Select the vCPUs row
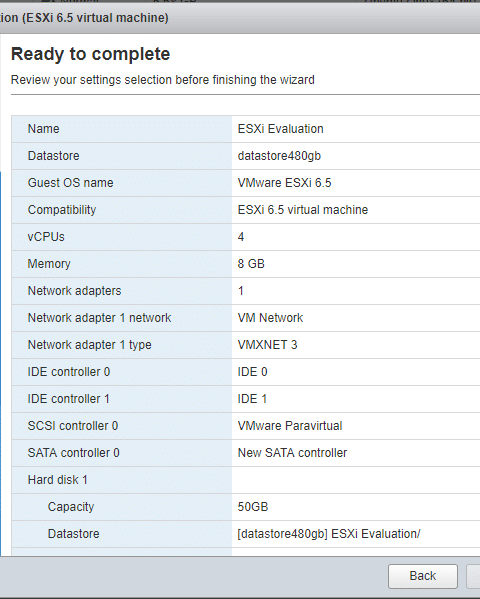The height and width of the screenshot is (599, 480). click(246, 237)
